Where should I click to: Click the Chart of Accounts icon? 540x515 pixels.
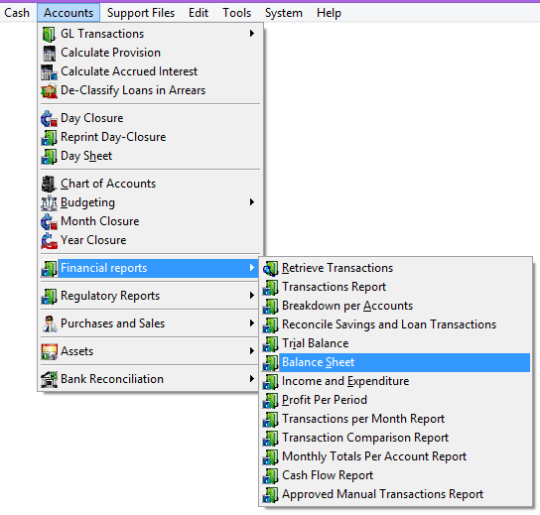point(49,184)
